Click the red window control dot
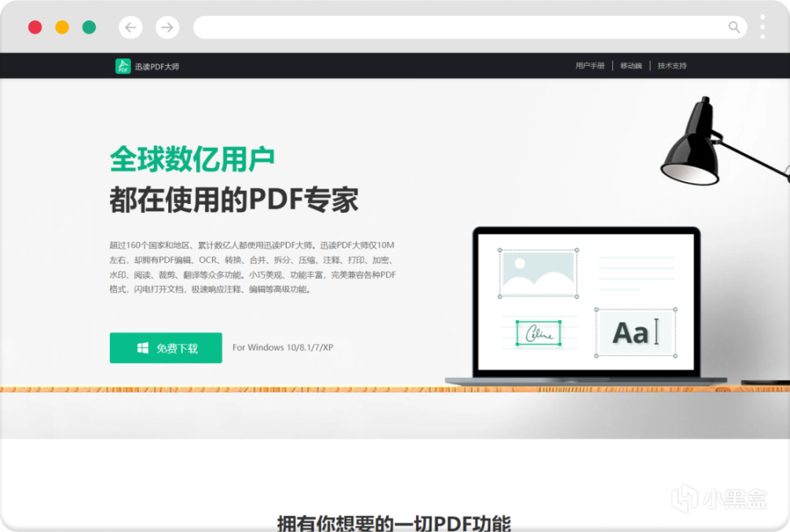790x532 pixels. tap(35, 27)
